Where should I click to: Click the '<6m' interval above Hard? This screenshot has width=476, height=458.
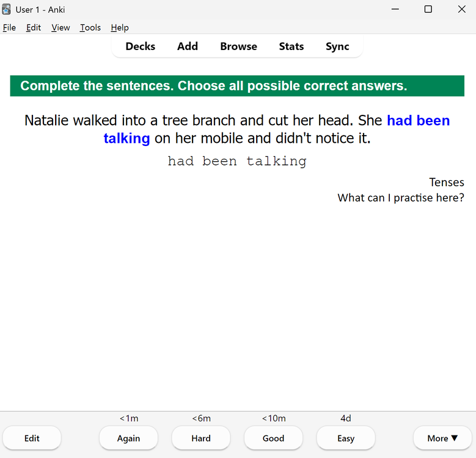point(201,418)
